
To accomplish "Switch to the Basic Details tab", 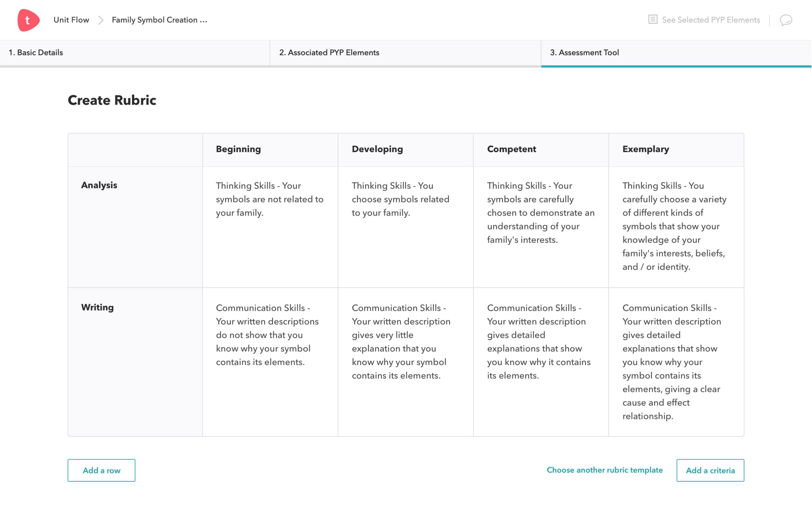I will [36, 53].
